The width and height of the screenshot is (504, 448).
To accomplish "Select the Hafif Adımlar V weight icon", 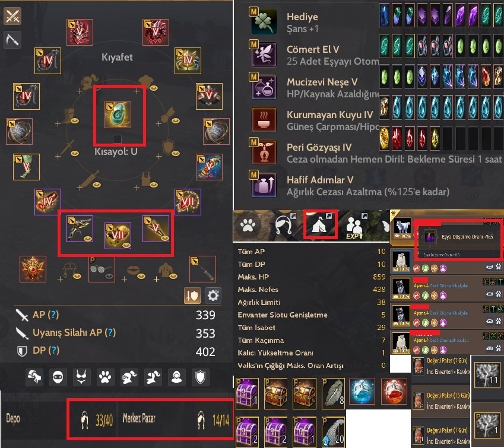I will tap(264, 185).
